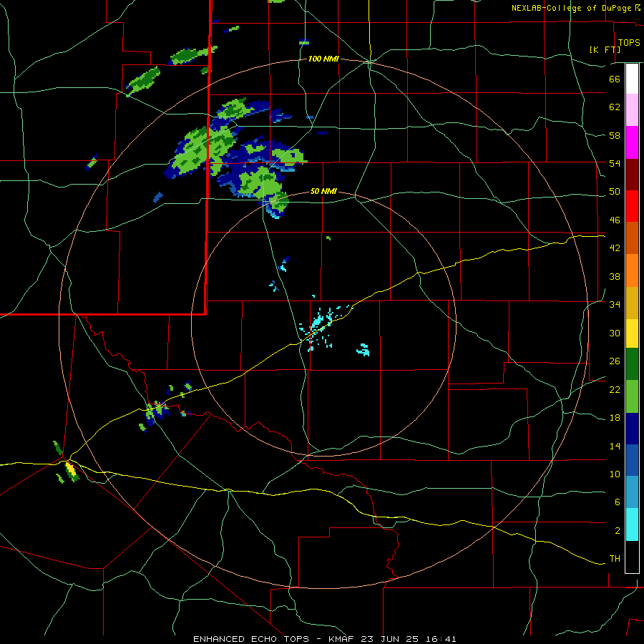644x644 pixels.
Task: Click the NEXLAB-College of DuPage label
Action: point(571,8)
